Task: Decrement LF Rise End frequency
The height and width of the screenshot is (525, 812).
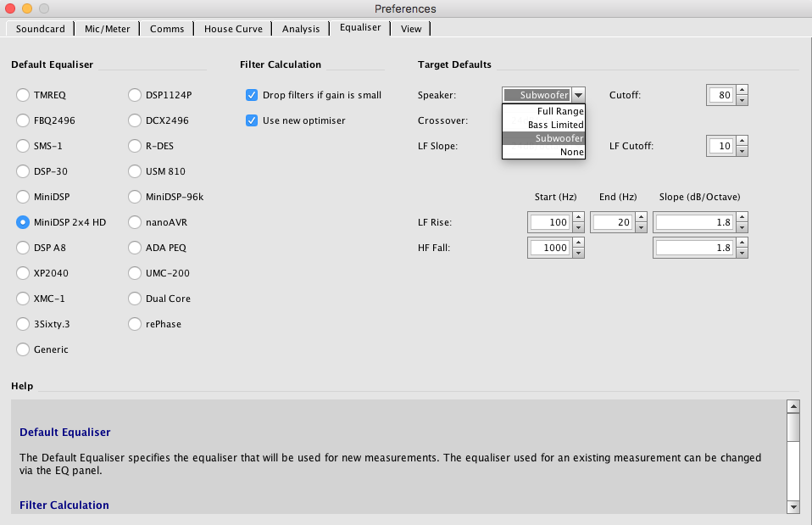Action: [x=642, y=227]
